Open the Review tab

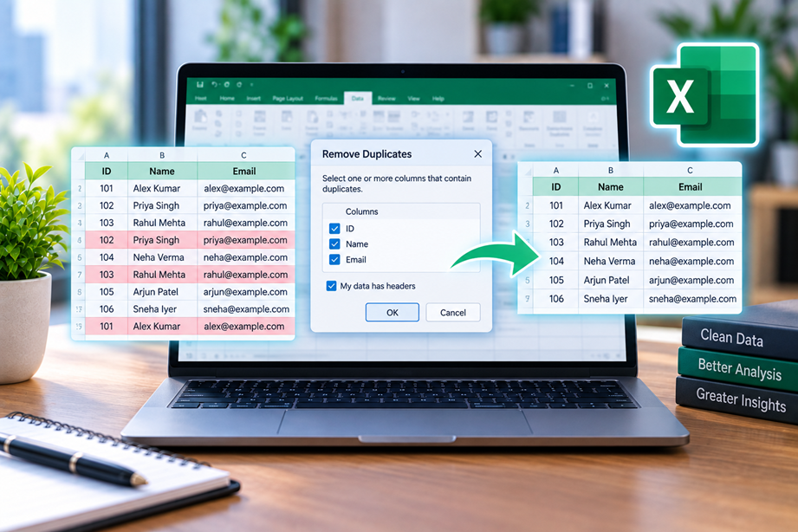[386, 98]
